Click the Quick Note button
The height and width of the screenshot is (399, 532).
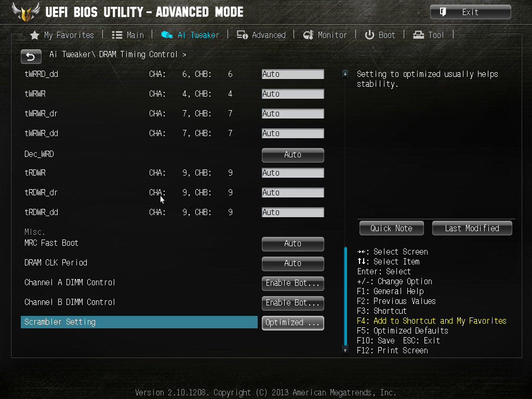click(x=392, y=228)
